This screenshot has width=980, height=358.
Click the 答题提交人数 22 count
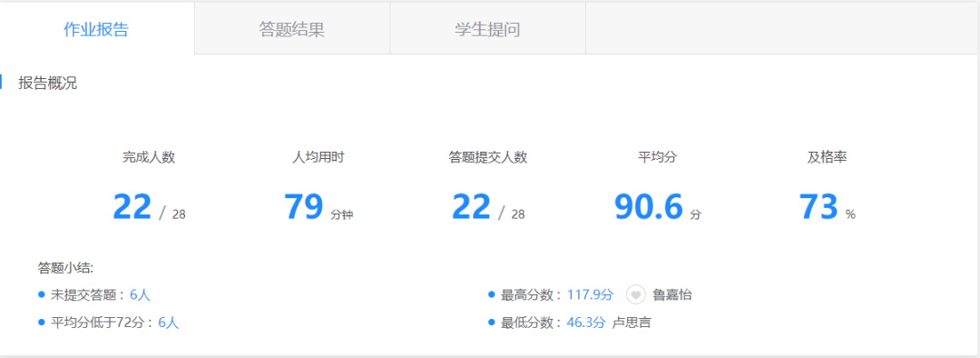click(471, 206)
